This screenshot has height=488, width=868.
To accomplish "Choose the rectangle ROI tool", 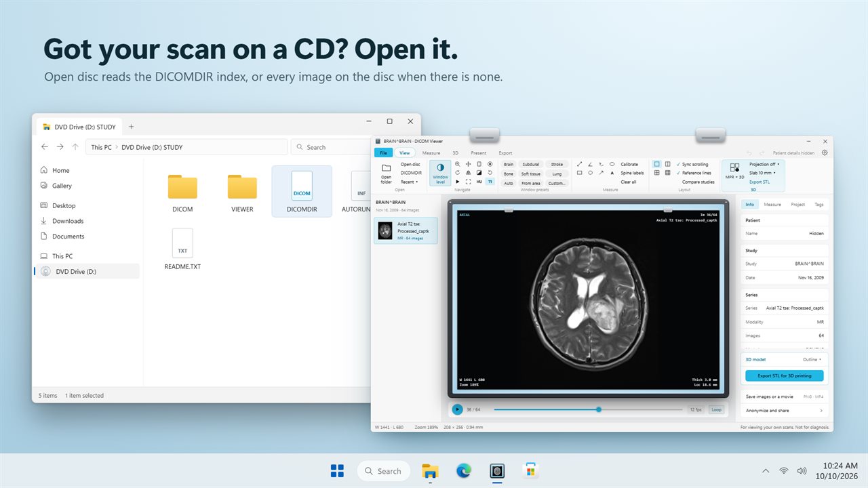I will [579, 173].
